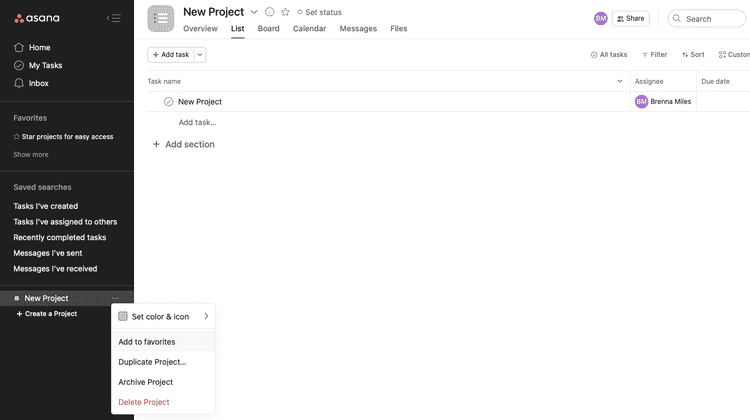The height and width of the screenshot is (420, 750).
Task: Open Messages I've sent search
Action: point(47,253)
